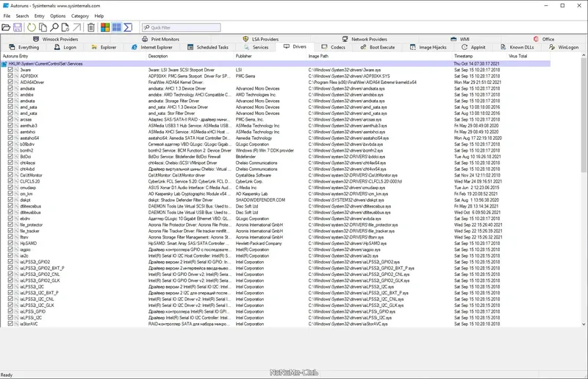The width and height of the screenshot is (588, 379).
Task: Open the File menu
Action: pyautogui.click(x=7, y=16)
